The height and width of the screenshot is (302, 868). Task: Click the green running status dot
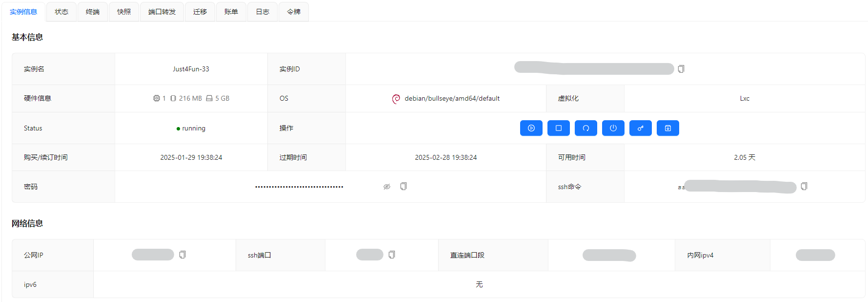[178, 129]
